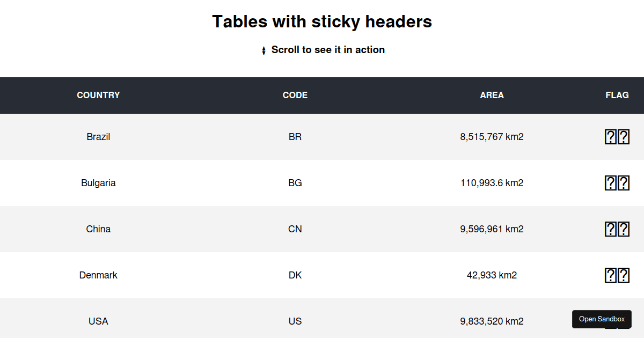
Task: Click the right glyph of China's flag placeholder
Action: tap(624, 229)
